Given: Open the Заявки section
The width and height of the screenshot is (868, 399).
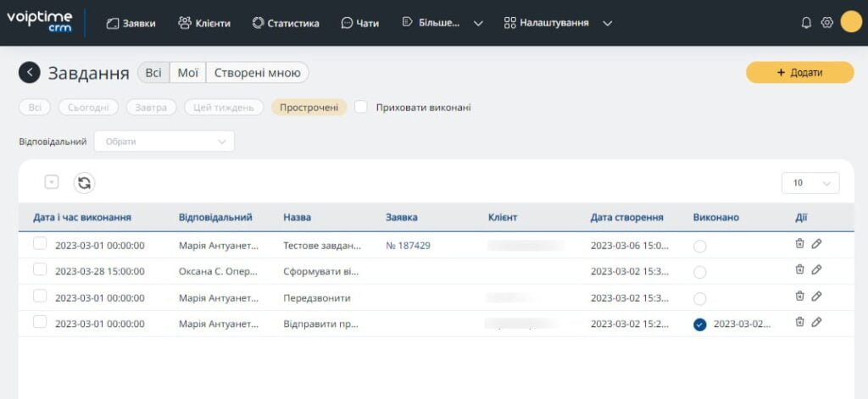Looking at the screenshot, I should pyautogui.click(x=131, y=23).
